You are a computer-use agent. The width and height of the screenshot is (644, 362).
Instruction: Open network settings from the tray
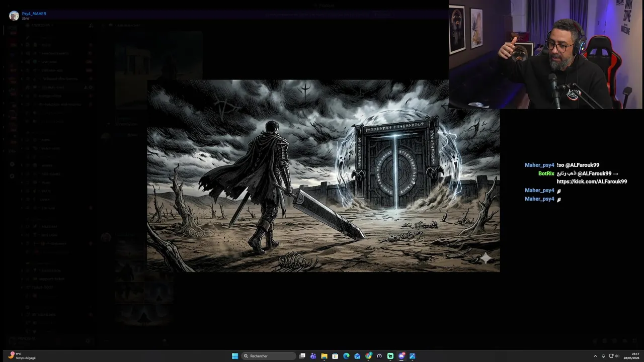click(x=611, y=356)
